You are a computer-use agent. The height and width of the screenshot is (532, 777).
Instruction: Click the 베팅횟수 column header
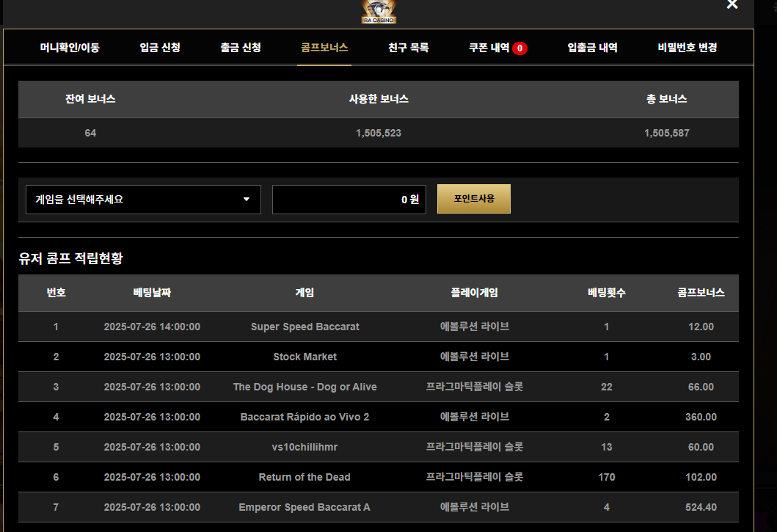click(607, 293)
